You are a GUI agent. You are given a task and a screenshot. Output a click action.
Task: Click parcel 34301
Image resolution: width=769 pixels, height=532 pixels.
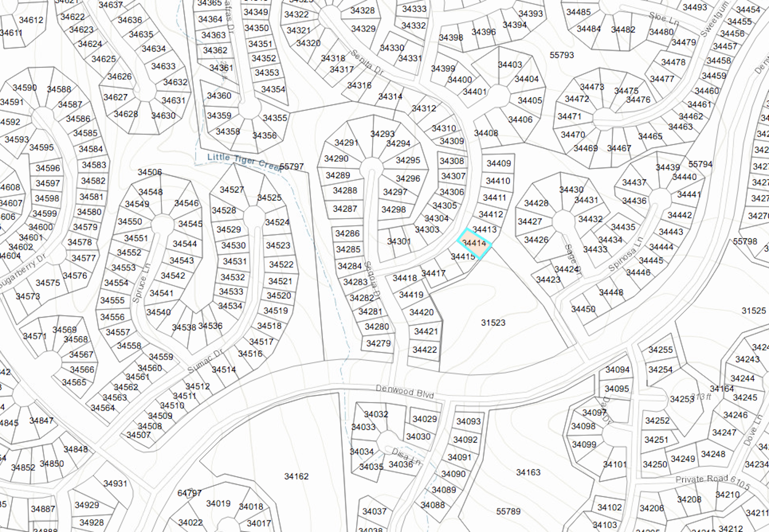(399, 241)
